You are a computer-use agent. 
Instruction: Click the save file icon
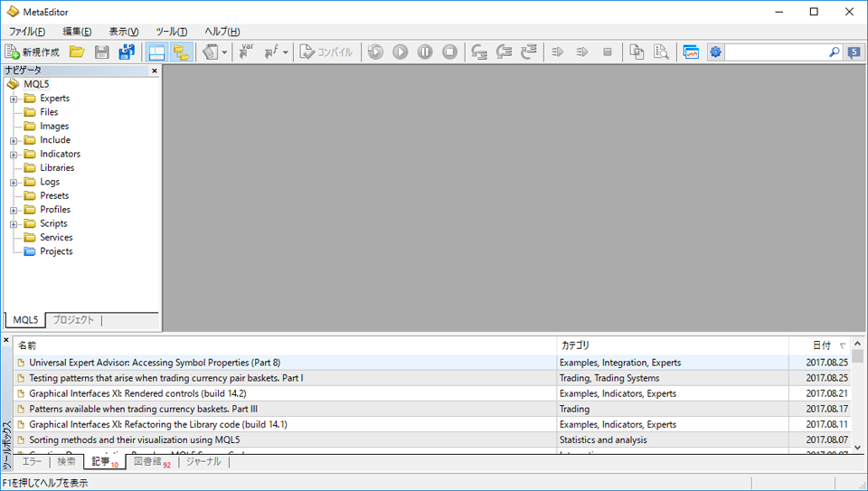[102, 52]
